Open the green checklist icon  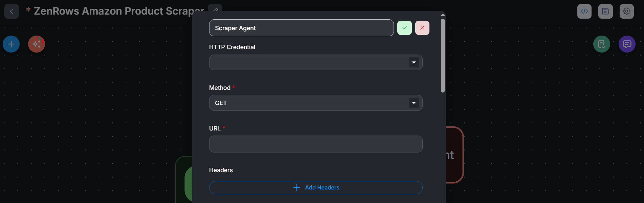point(602,44)
